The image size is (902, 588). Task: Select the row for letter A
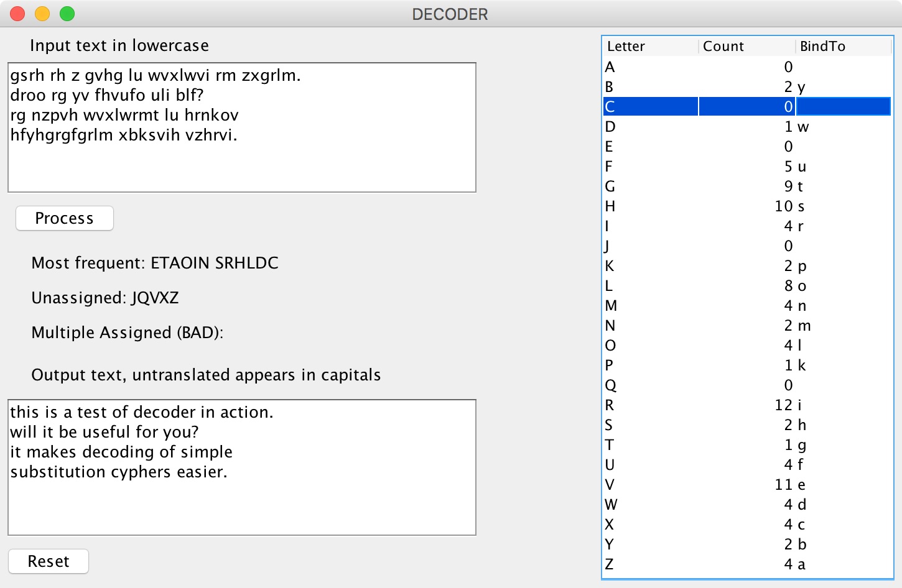(650, 67)
